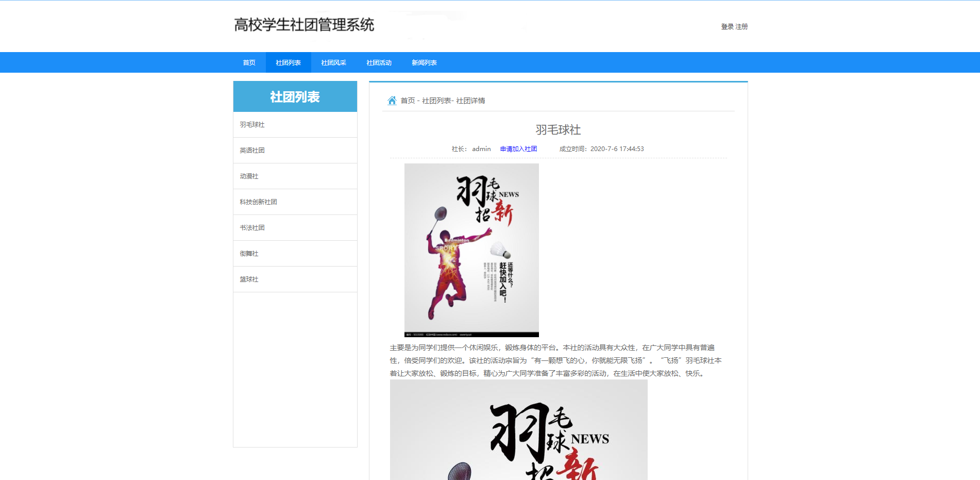Click the small badminton recruitment poster image

[471, 250]
